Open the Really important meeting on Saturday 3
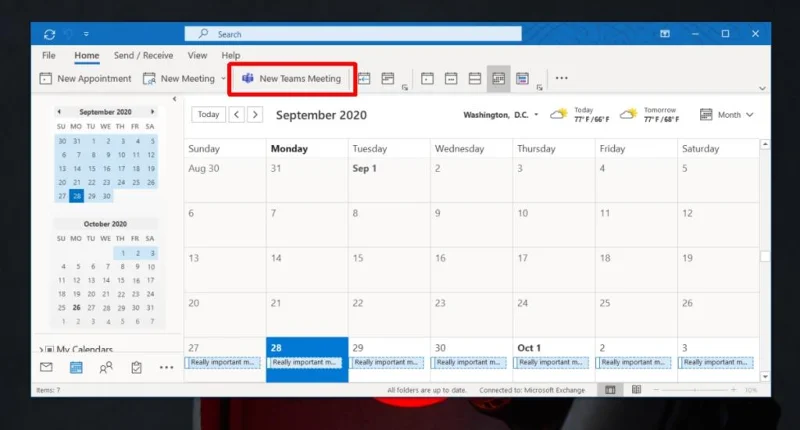The height and width of the screenshot is (430, 800). 716,362
